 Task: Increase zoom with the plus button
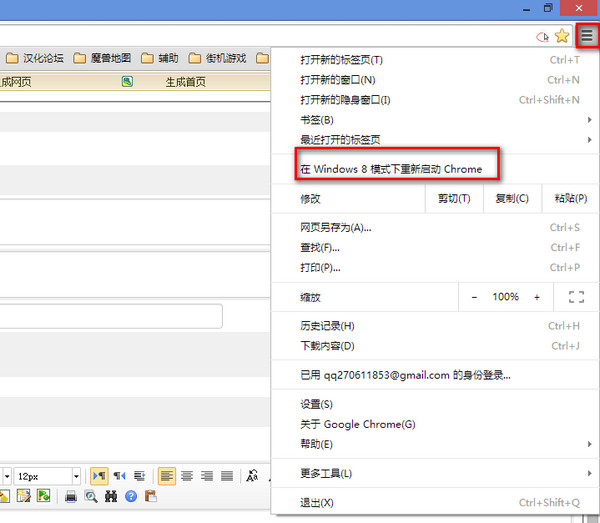(537, 297)
